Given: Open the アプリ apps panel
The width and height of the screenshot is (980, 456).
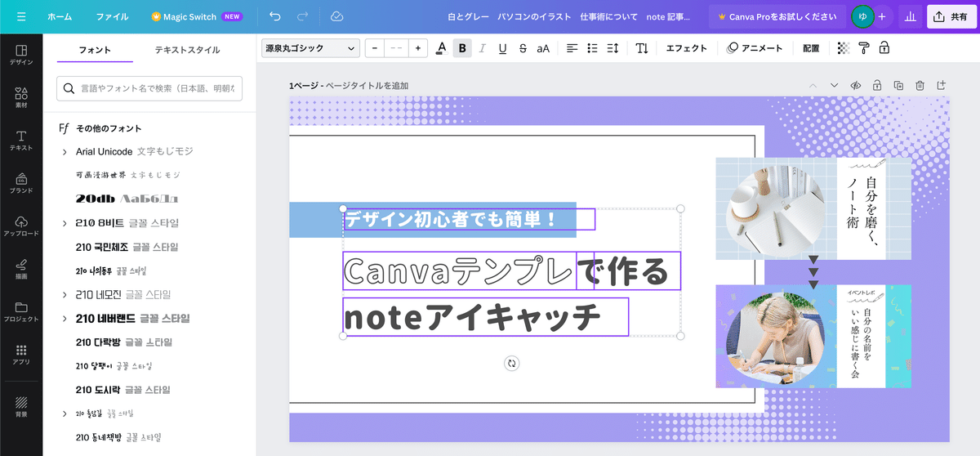Looking at the screenshot, I should point(21,354).
